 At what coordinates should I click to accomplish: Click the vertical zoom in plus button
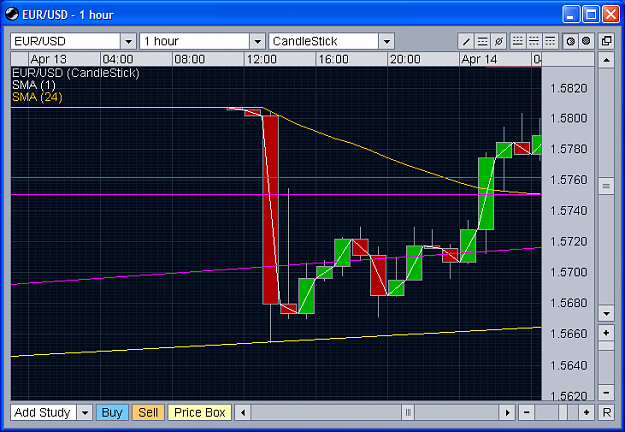606,333
